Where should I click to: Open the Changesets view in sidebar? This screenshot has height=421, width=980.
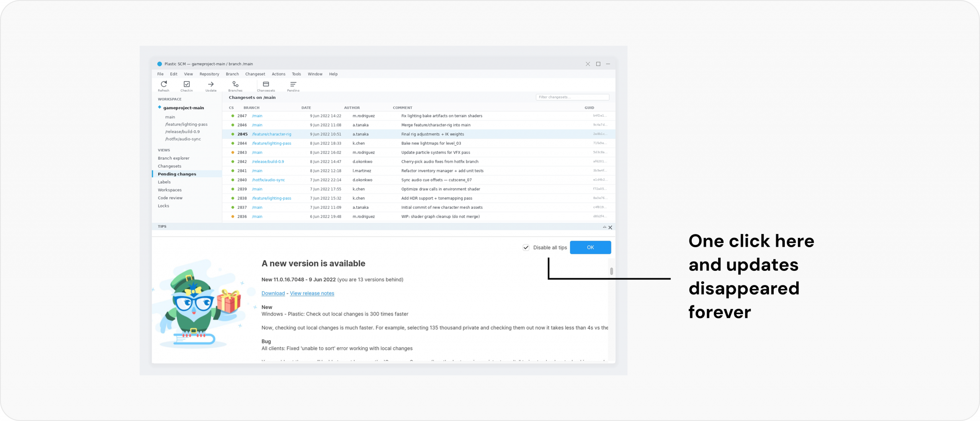pos(170,166)
